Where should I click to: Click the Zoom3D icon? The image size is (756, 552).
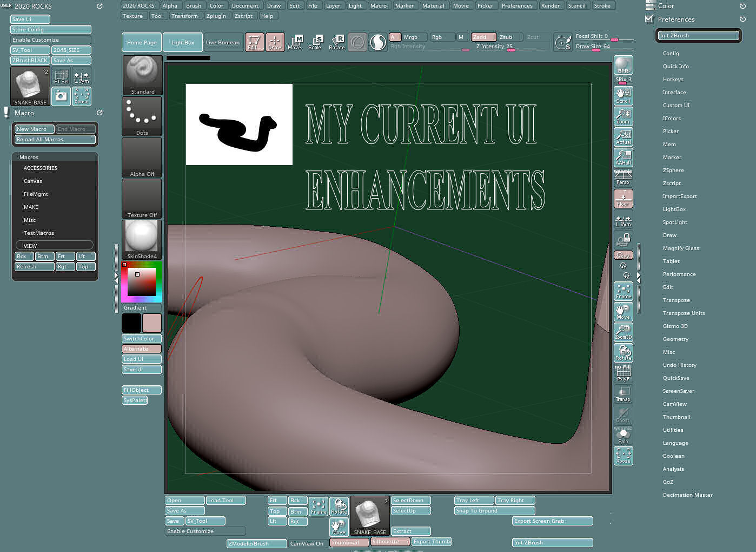point(623,332)
